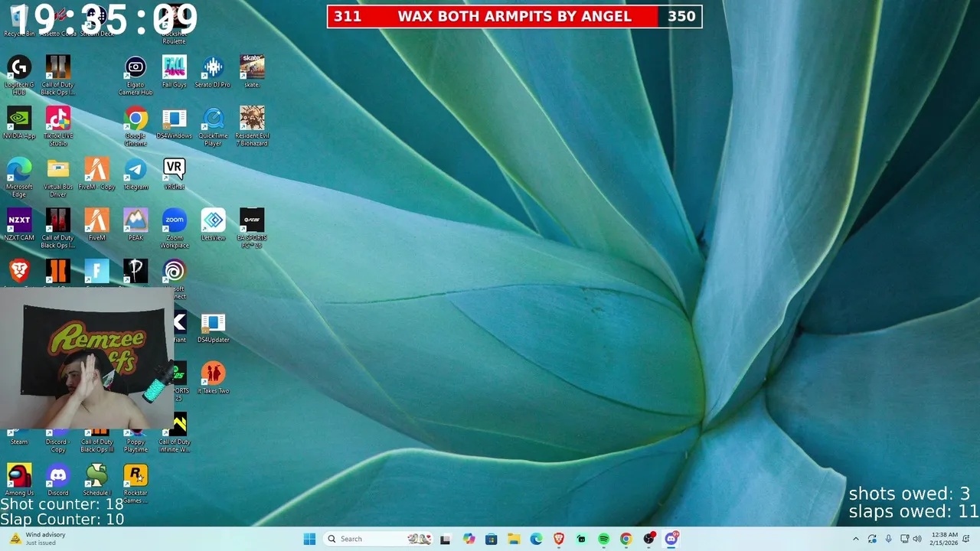Click the 'Shot counter: 18' text
The width and height of the screenshot is (980, 551).
[62, 504]
